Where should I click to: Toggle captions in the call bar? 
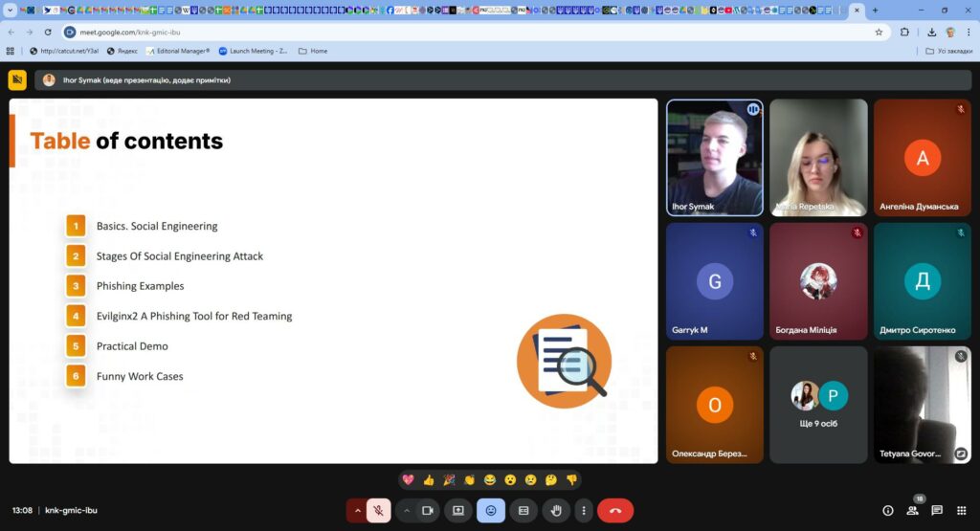pos(523,511)
